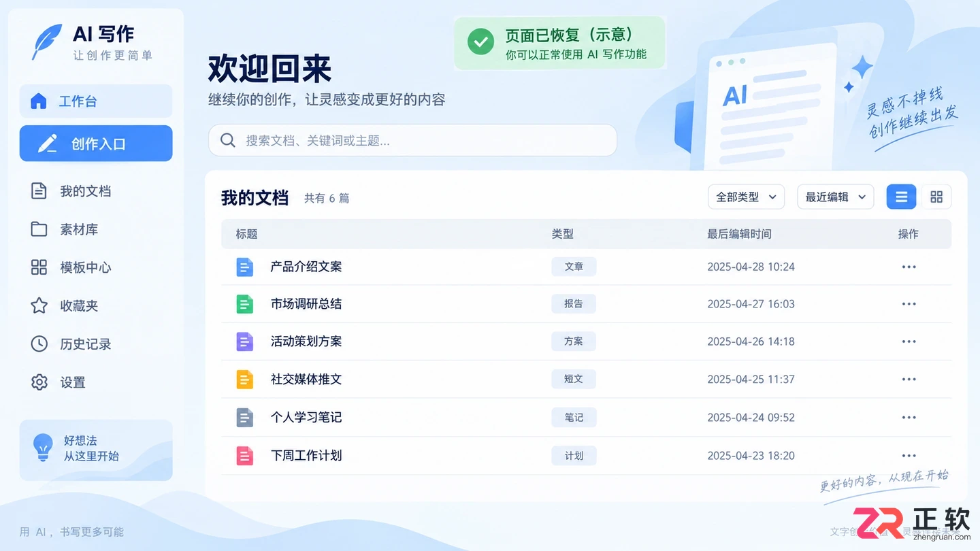Open more actions for 社交媒体推文
Viewport: 980px width, 551px height.
pos(909,380)
